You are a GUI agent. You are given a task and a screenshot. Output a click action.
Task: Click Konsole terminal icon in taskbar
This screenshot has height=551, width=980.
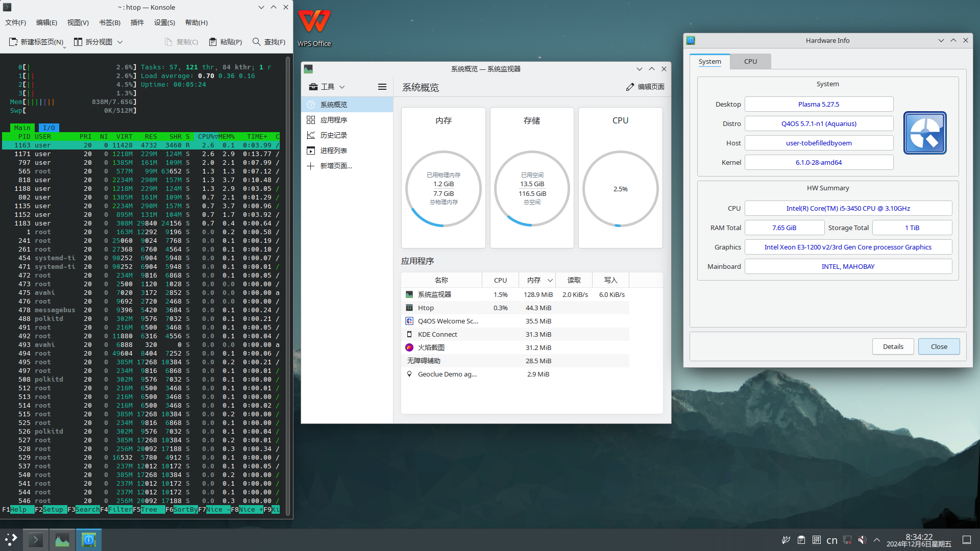tap(35, 539)
